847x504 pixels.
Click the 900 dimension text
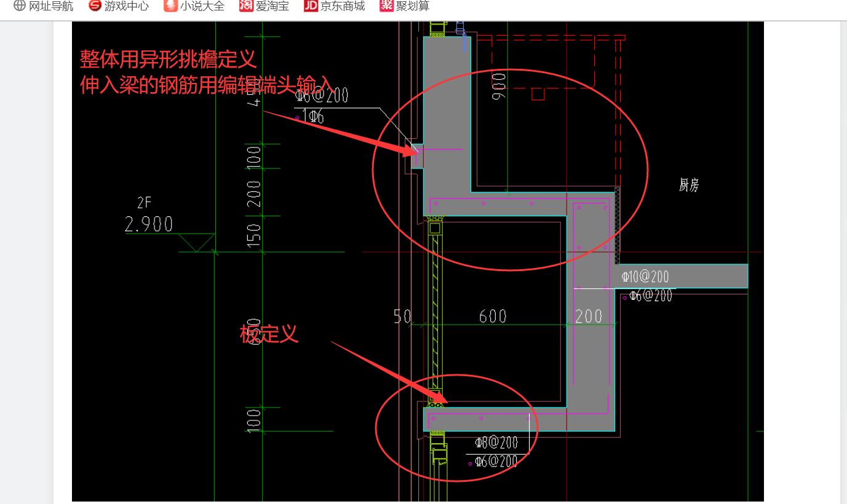point(499,87)
